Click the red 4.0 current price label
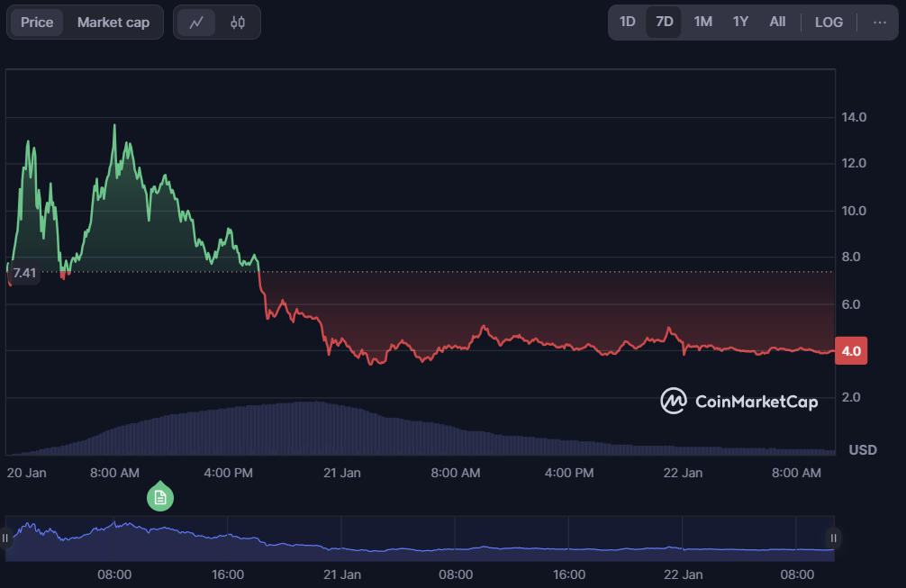Viewport: 906px width, 588px height. coord(851,351)
